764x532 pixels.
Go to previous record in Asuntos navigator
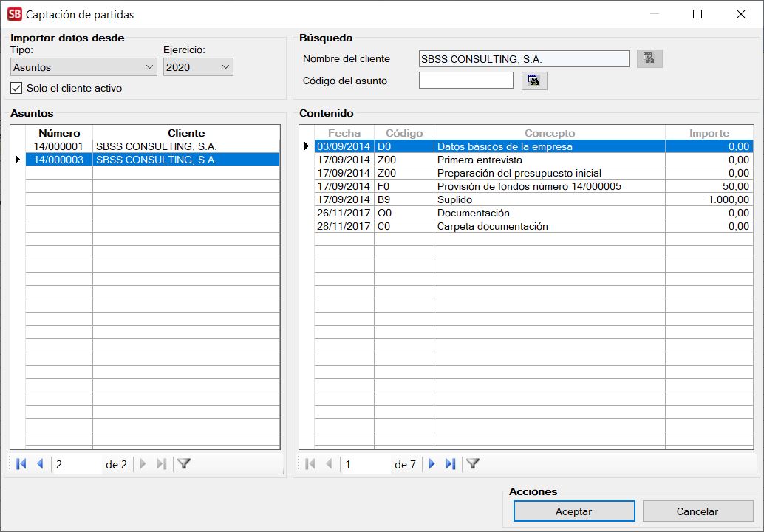point(40,464)
